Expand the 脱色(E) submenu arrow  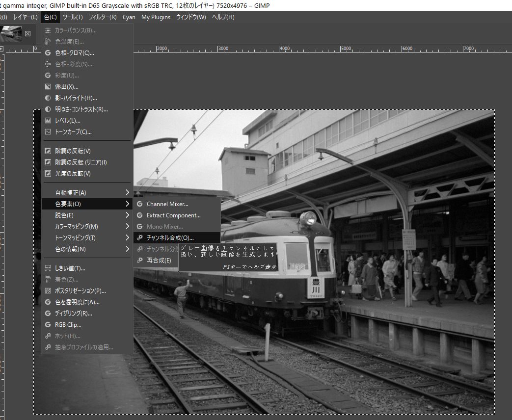coord(127,215)
